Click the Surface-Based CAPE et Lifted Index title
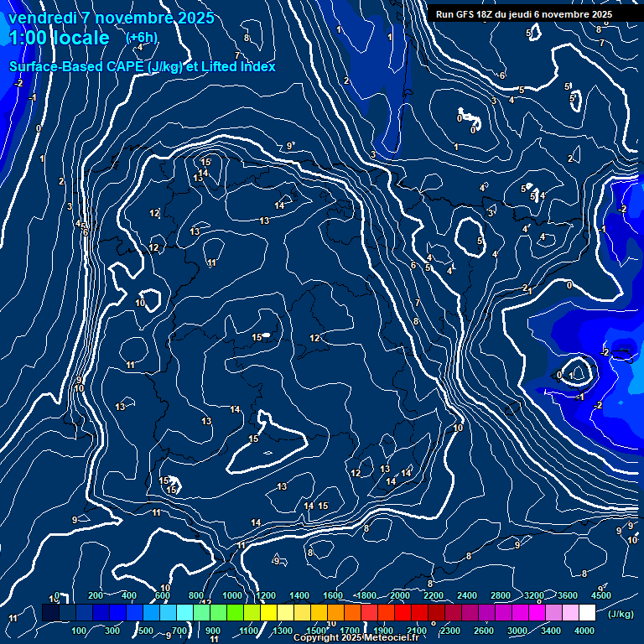Viewport: 644px width, 644px height. point(143,66)
